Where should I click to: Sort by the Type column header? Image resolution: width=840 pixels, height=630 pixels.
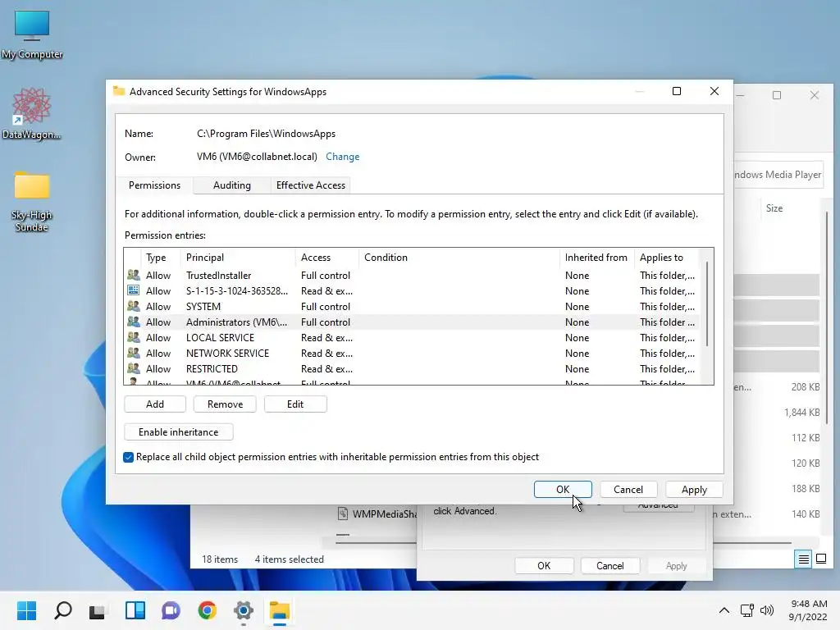pos(160,257)
